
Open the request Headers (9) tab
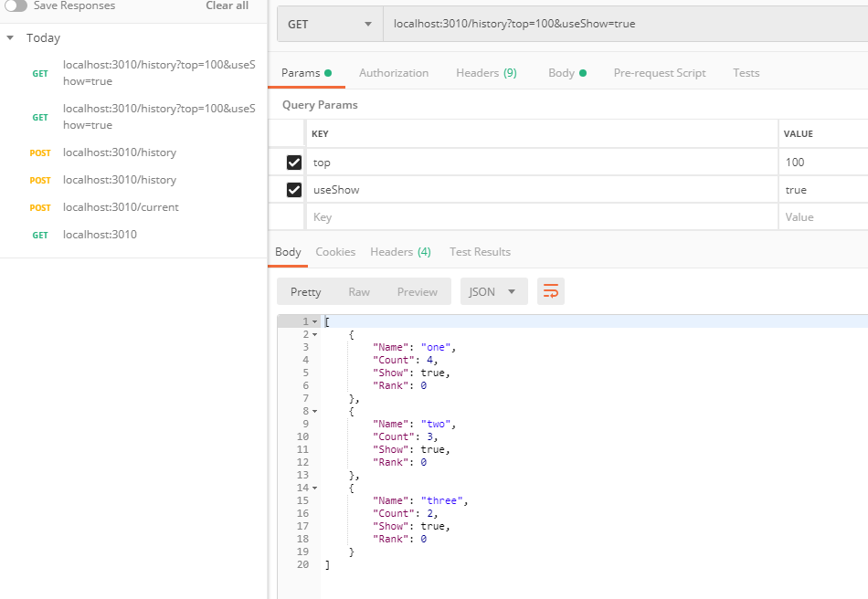point(486,73)
